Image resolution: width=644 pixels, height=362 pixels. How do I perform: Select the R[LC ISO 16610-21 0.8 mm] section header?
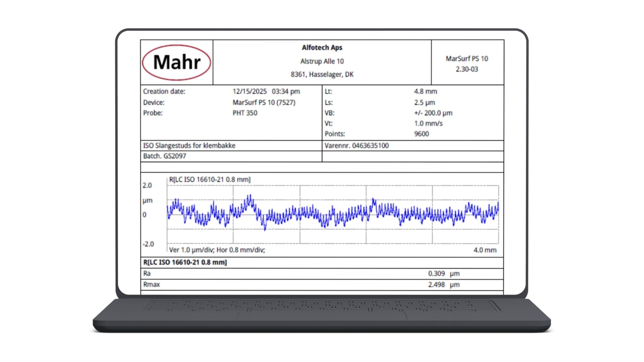pyautogui.click(x=185, y=262)
